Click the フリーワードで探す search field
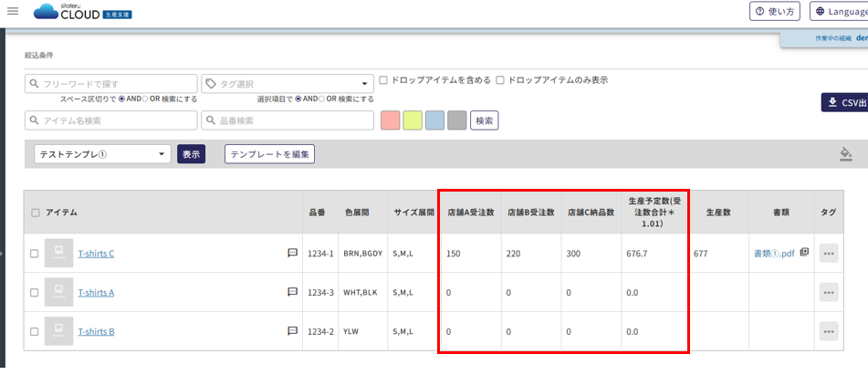Screen dimensions: 868x375 (x=111, y=84)
